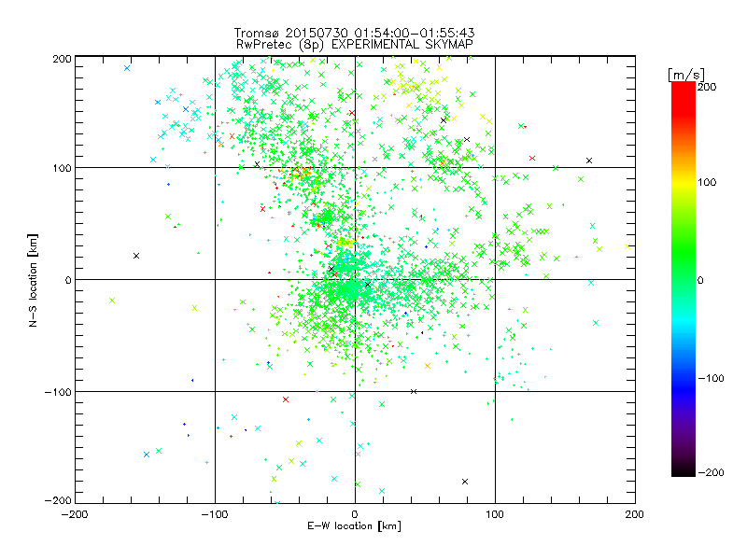Viewport: 747px width, 560px height.
Task: Click the '[m/s]' colorbar unit label
Action: (686, 75)
